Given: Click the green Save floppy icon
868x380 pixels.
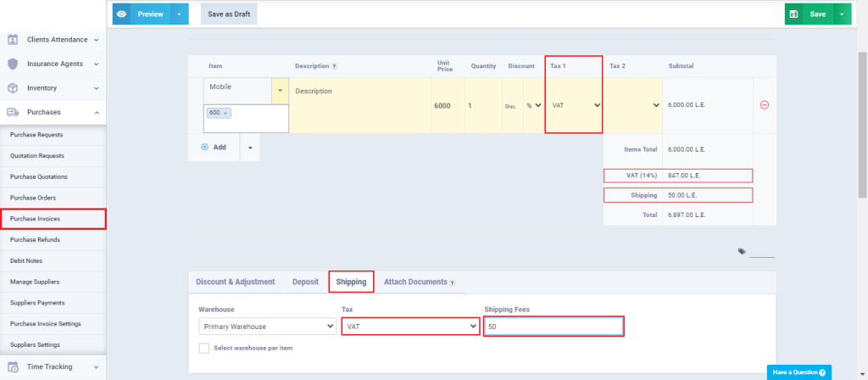Looking at the screenshot, I should (x=793, y=14).
